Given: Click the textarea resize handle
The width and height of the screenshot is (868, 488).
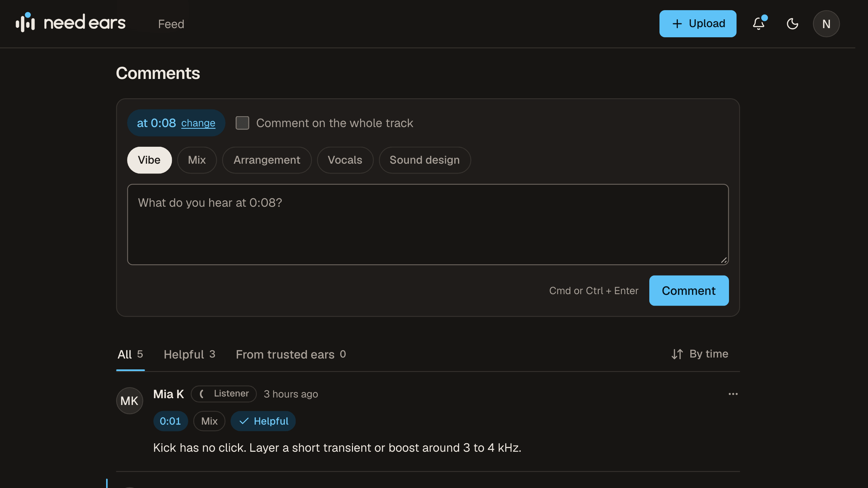Looking at the screenshot, I should click(x=724, y=260).
